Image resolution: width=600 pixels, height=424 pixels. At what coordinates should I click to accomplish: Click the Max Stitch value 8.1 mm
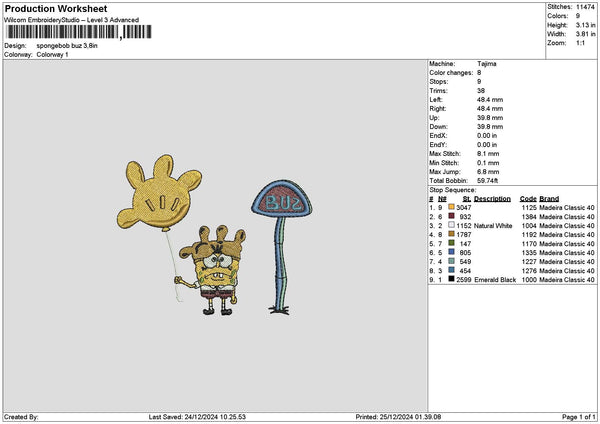488,154
